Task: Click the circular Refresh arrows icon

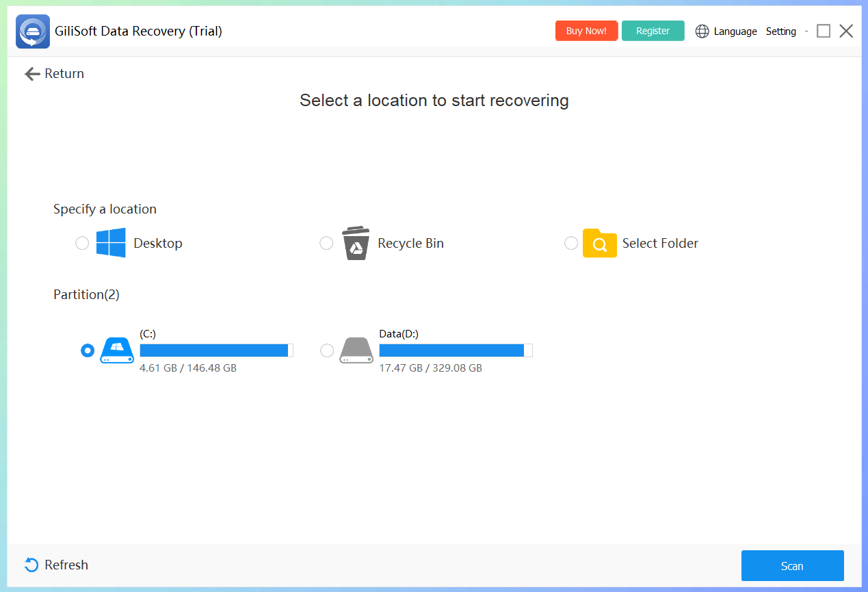Action: point(31,565)
